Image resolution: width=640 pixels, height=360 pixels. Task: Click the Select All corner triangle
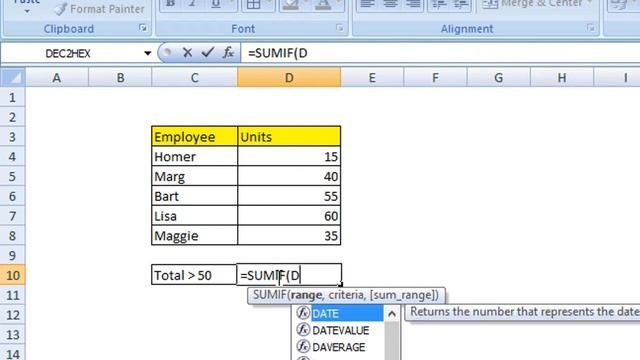13,78
